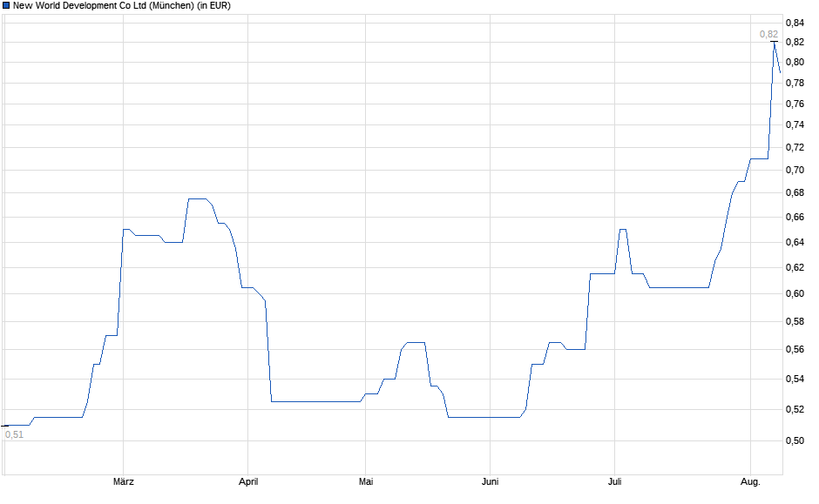
Task: Select the chart title New World Development Co Ltd
Action: pyautogui.click(x=122, y=6)
